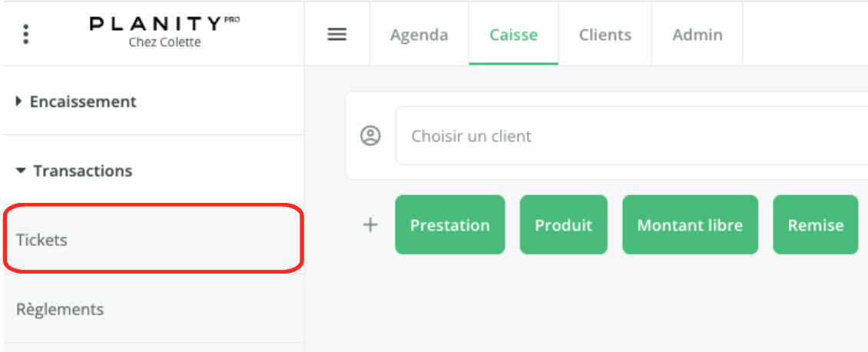Image resolution: width=868 pixels, height=352 pixels.
Task: Select the Caisse tab
Action: [514, 35]
